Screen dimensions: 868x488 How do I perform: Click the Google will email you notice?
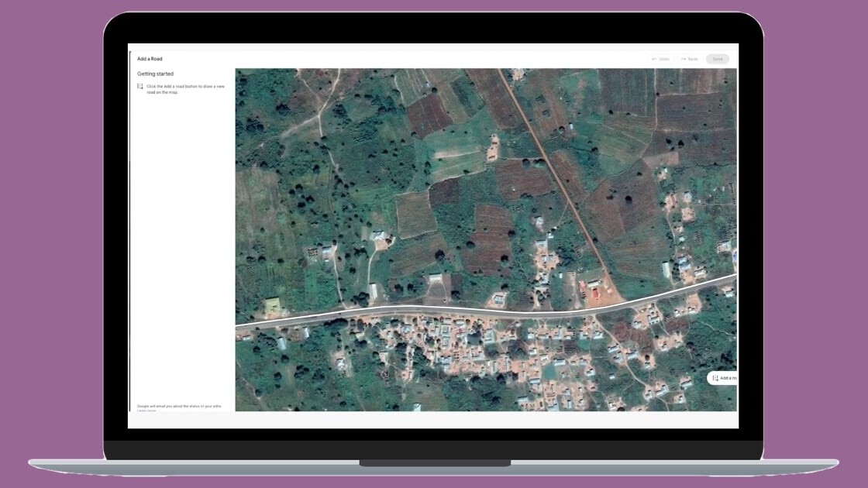point(179,406)
